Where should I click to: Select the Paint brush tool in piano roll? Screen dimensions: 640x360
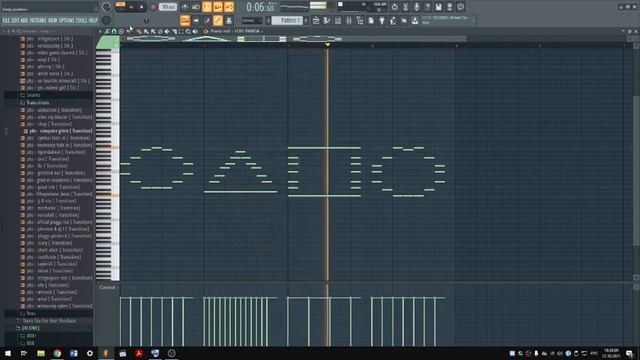point(146,31)
